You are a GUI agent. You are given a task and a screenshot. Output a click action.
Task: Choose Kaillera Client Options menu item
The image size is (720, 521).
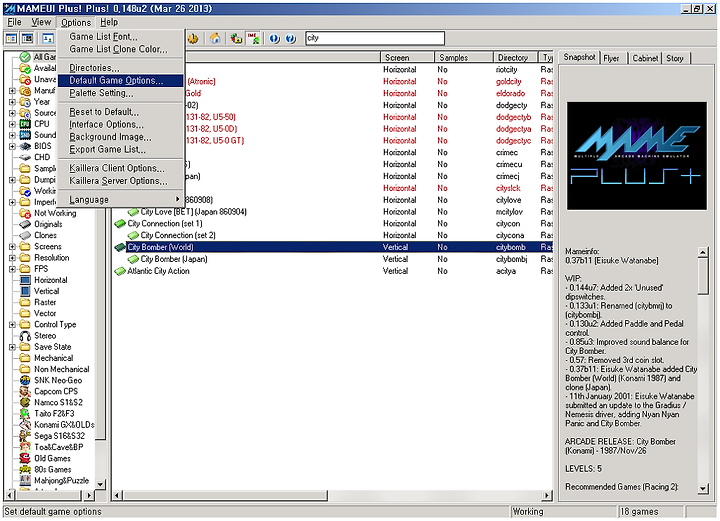point(120,168)
